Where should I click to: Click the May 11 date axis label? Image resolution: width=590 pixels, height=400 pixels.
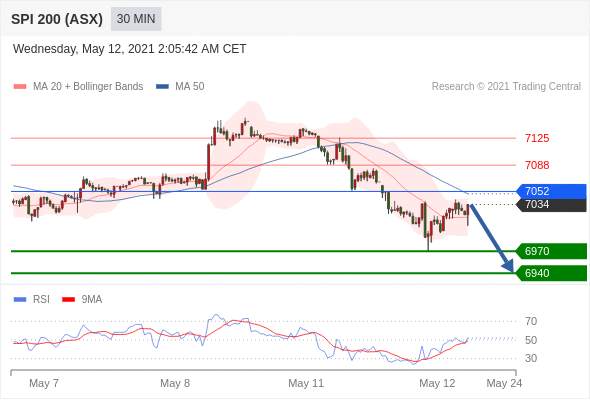coord(306,383)
